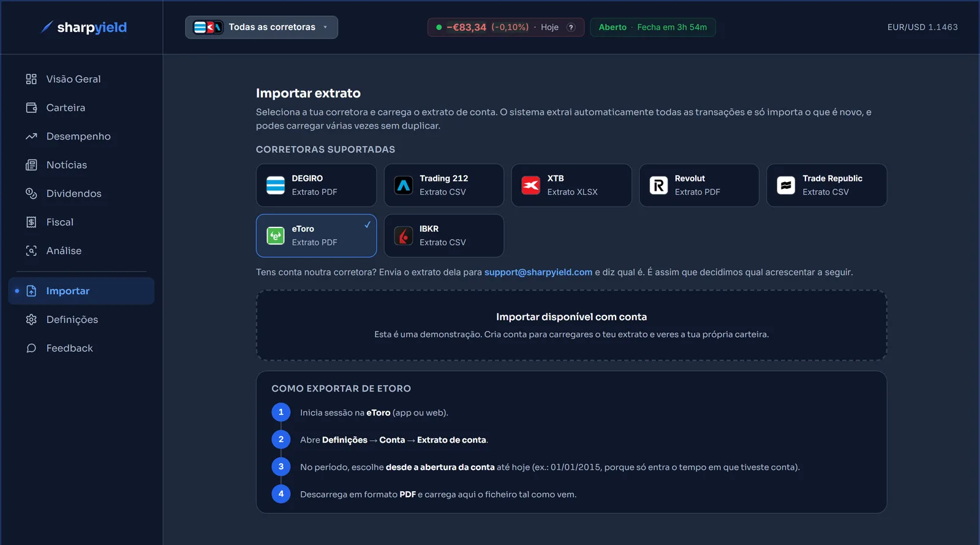
Task: Click the Definições gear icon
Action: 31,319
